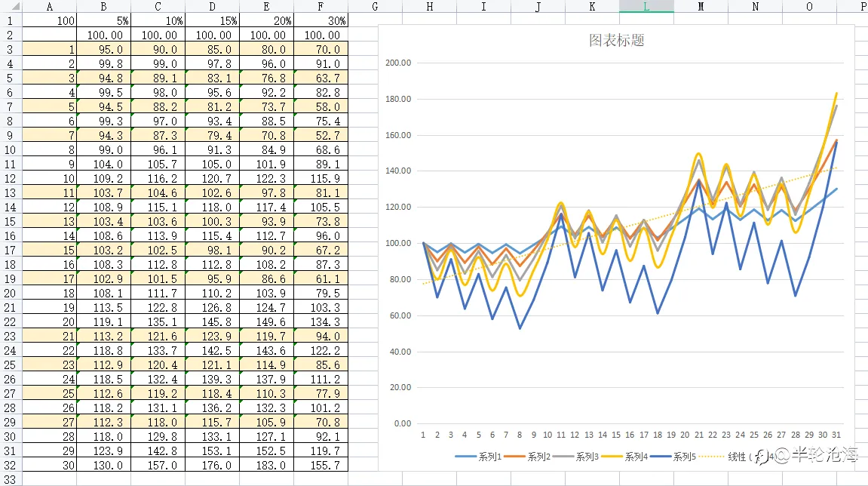Select column G header

[376, 7]
